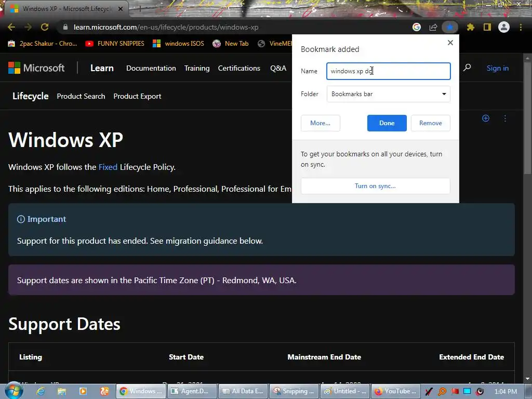Open Windows Explorer folder icon in taskbar
This screenshot has width=532, height=399.
click(62, 391)
